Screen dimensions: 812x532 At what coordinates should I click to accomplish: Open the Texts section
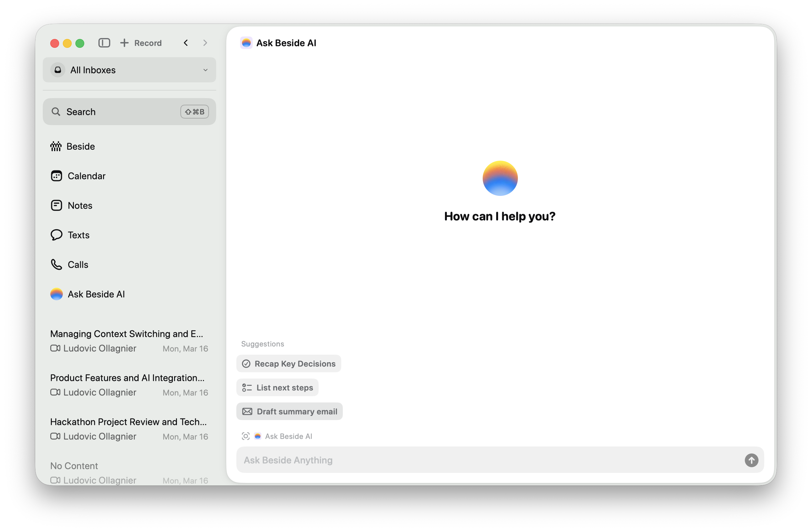129,235
